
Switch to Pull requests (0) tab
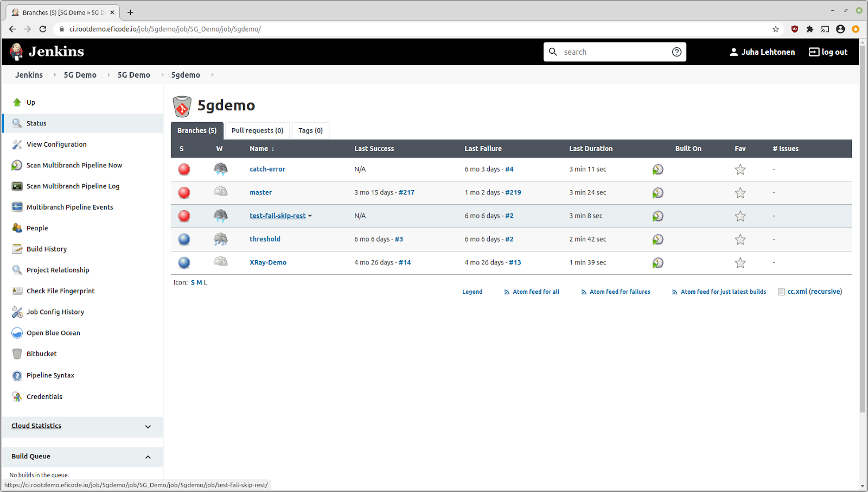pyautogui.click(x=257, y=131)
